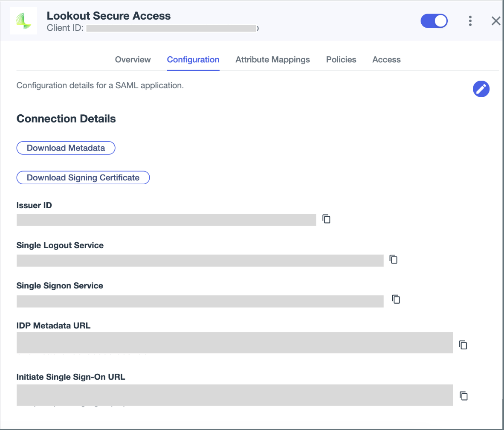The image size is (504, 430).
Task: Open the Attribute Mappings tab
Action: tap(272, 59)
